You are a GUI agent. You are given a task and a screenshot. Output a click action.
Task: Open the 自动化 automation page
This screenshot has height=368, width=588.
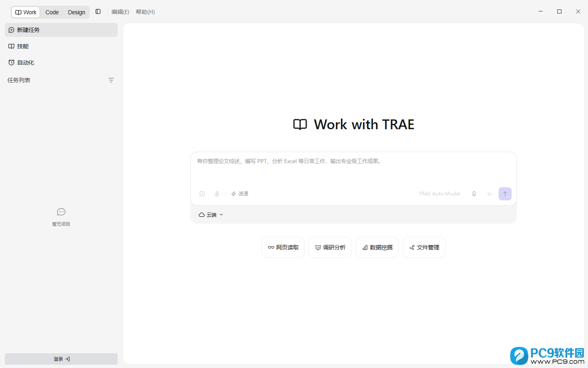61,63
